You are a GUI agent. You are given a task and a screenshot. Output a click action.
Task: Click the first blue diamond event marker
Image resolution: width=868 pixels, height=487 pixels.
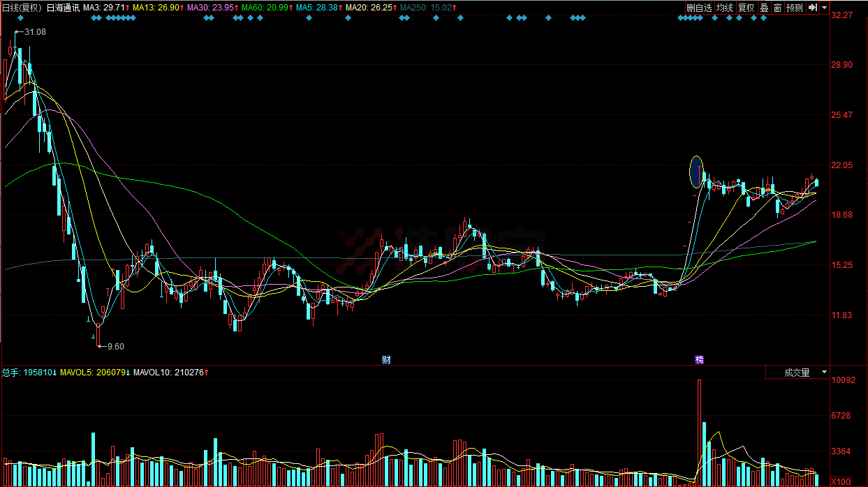tap(19, 18)
